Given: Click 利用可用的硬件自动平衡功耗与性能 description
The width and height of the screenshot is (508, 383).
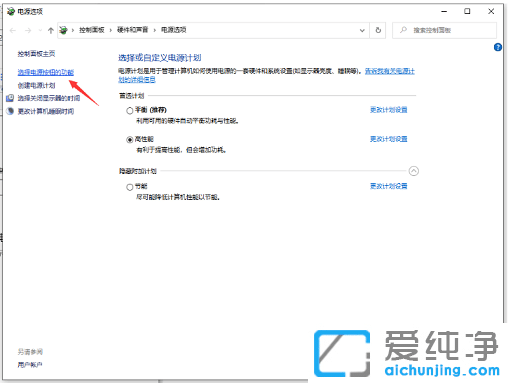Looking at the screenshot, I should pos(187,121).
